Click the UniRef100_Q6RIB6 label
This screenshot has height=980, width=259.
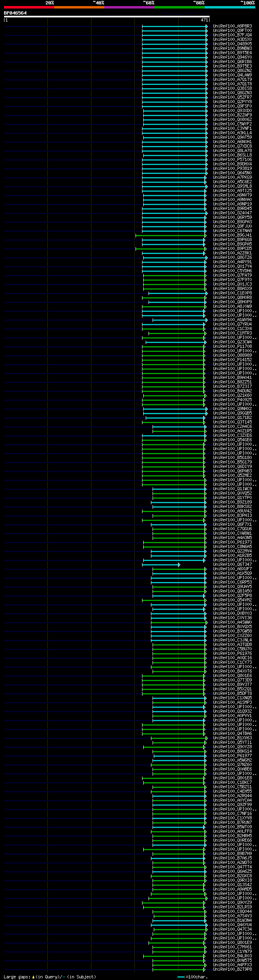click(x=232, y=62)
